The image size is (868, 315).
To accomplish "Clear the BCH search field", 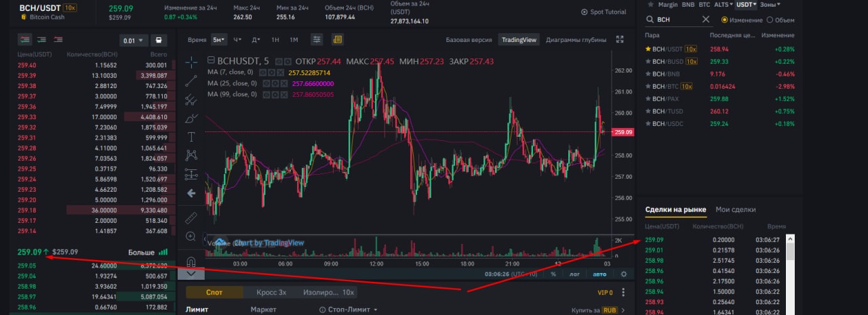I will click(x=706, y=20).
